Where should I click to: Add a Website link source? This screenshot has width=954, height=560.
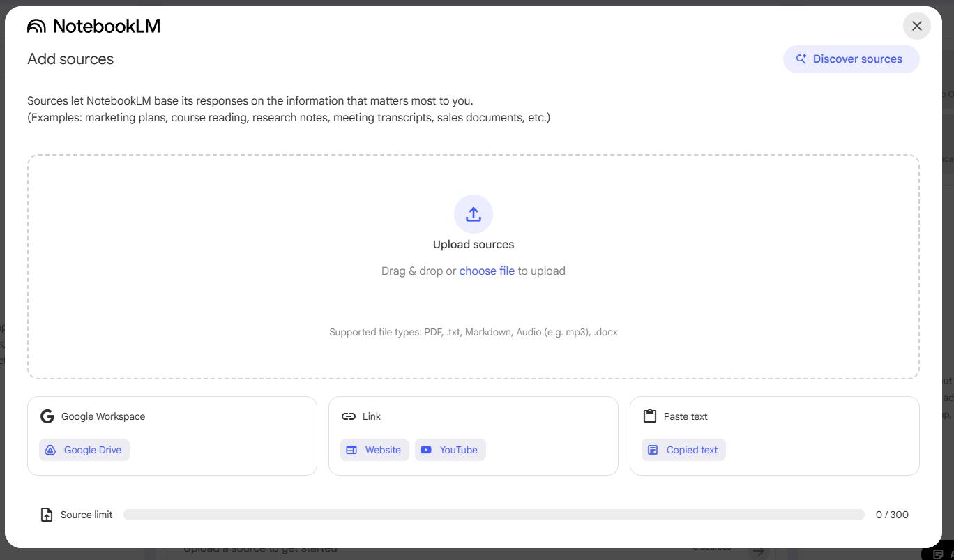pos(374,450)
